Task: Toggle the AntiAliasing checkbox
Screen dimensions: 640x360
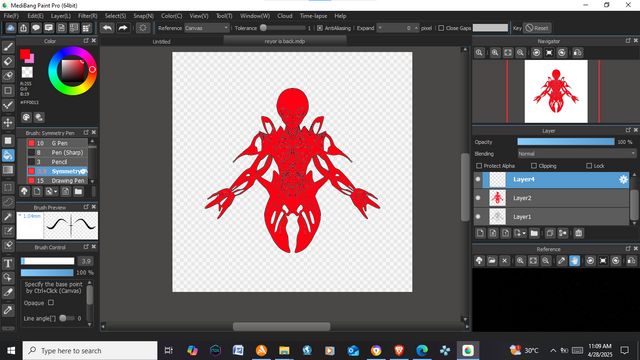Action: click(x=320, y=28)
